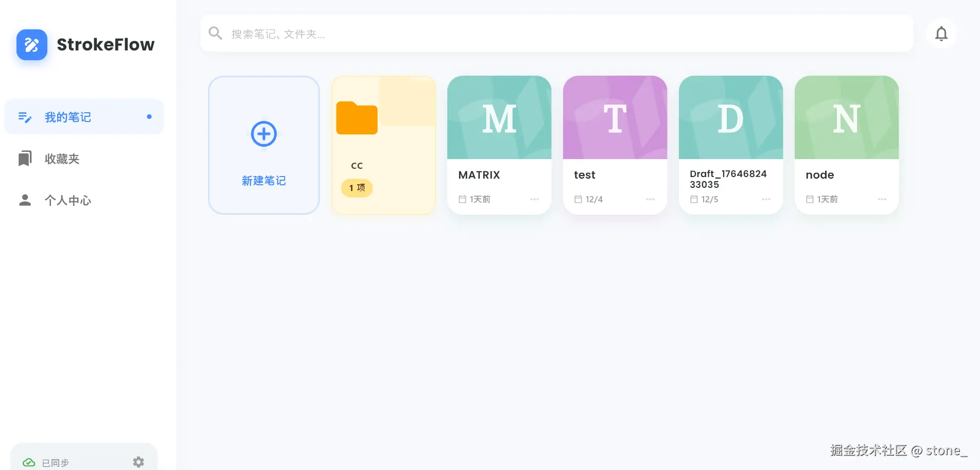Screen dimensions: 980x470
Task: Select 我的笔记 in sidebar
Action: pyautogui.click(x=84, y=117)
